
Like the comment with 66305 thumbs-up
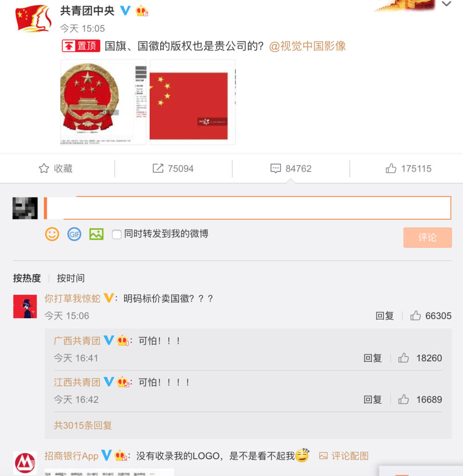pyautogui.click(x=431, y=315)
